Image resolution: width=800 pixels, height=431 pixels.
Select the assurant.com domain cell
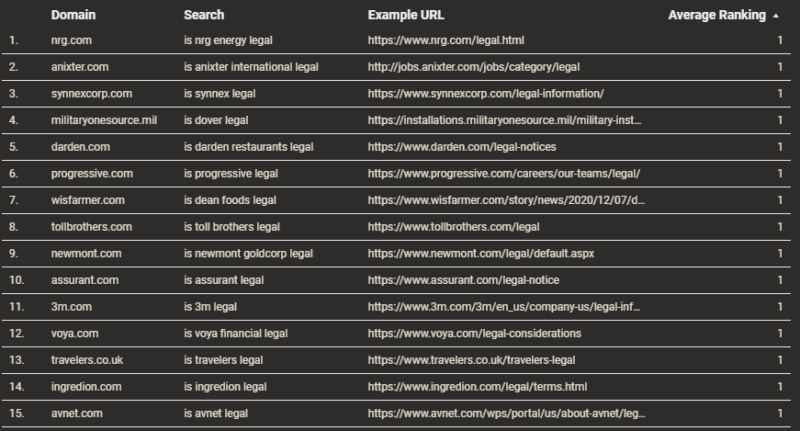tap(85, 280)
